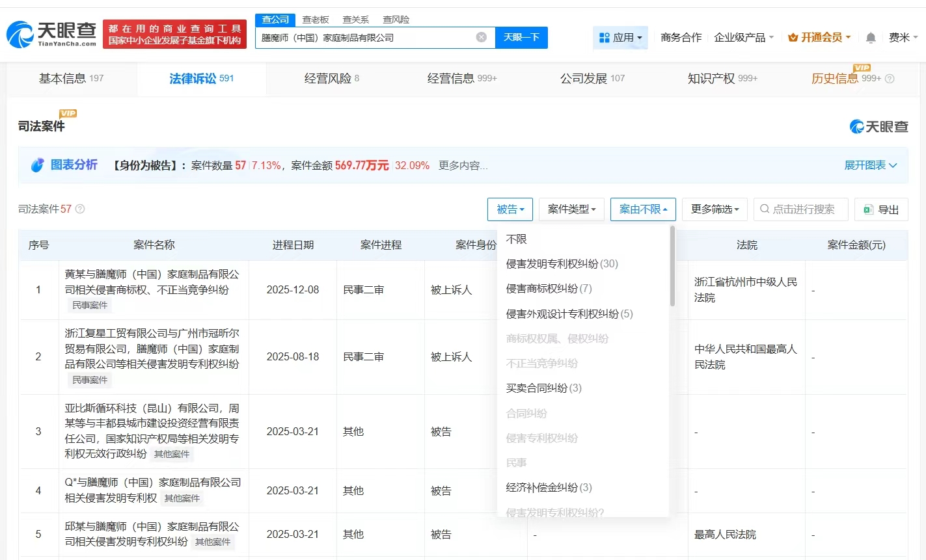This screenshot has height=560, width=926.
Task: Open the 知识产权 tab
Action: 722,79
